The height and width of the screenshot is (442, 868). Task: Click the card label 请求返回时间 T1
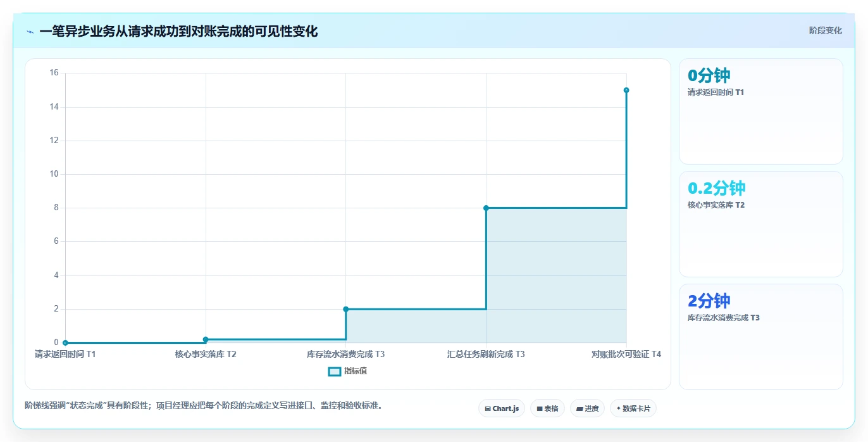(x=716, y=92)
